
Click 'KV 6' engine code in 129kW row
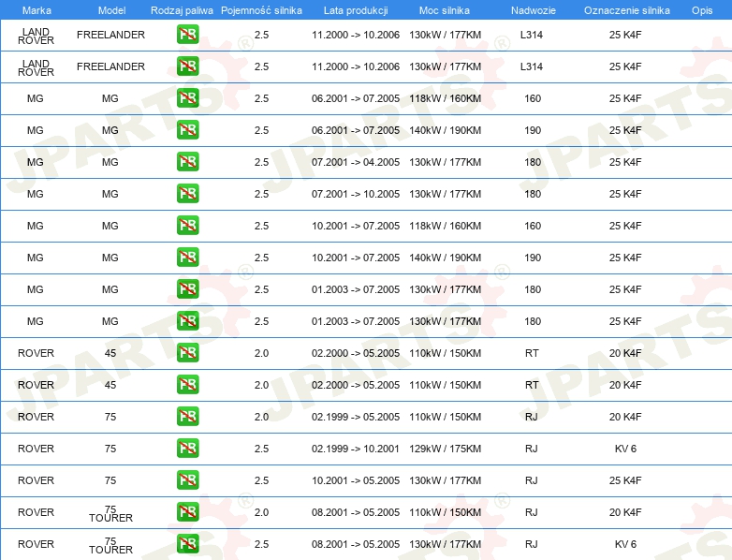click(x=625, y=449)
